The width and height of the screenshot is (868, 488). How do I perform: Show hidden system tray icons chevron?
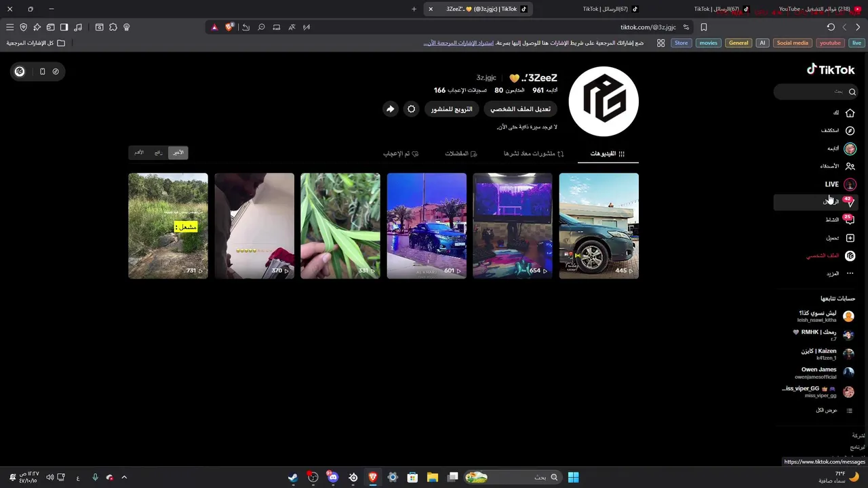coord(124,477)
